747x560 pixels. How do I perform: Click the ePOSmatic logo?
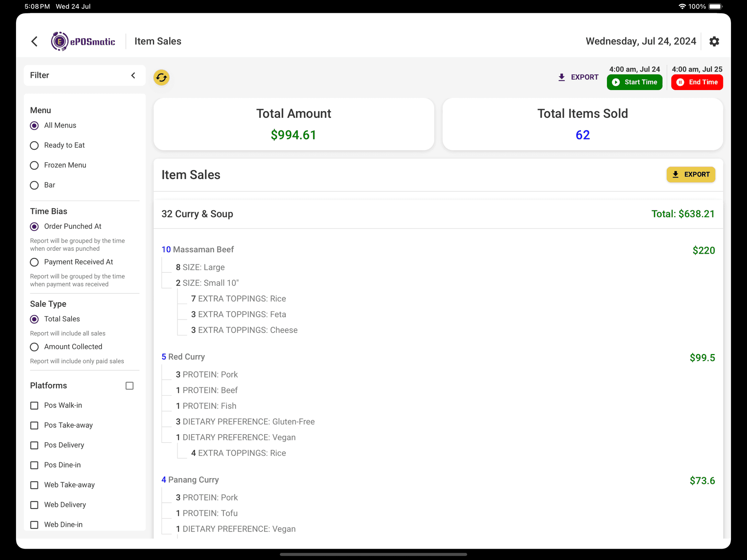click(x=83, y=41)
